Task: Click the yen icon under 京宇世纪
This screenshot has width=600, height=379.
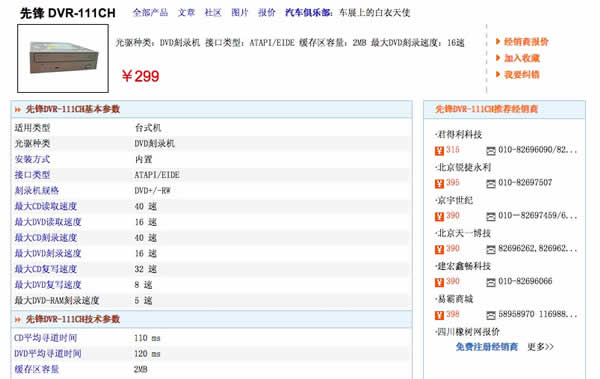Action: coord(439,217)
